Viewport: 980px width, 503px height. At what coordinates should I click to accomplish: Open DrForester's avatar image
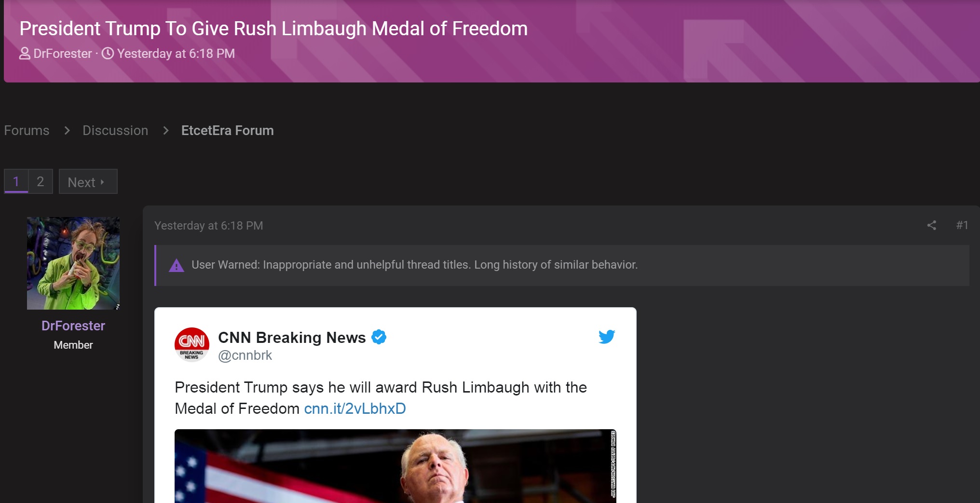coord(73,263)
